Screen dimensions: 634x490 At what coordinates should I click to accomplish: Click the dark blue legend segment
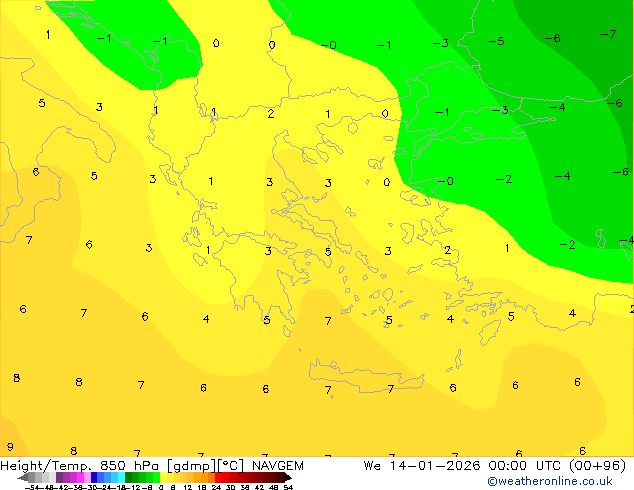tap(94, 477)
